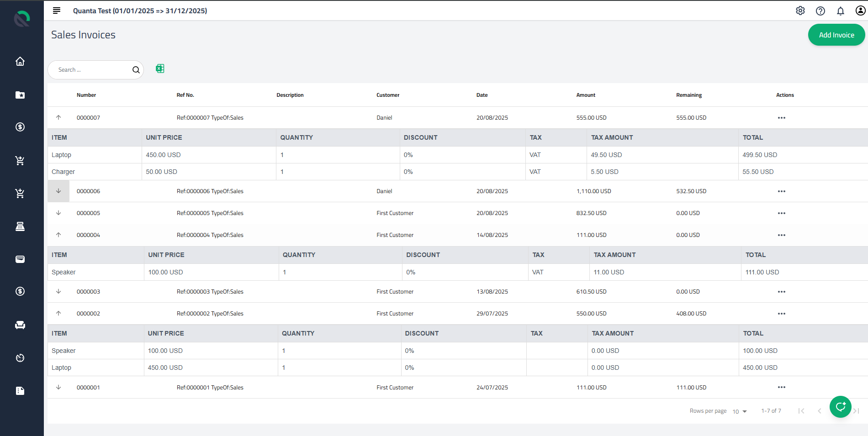Viewport: 868px width, 436px height.
Task: Collapse details of invoice 0000007
Action: 58,117
